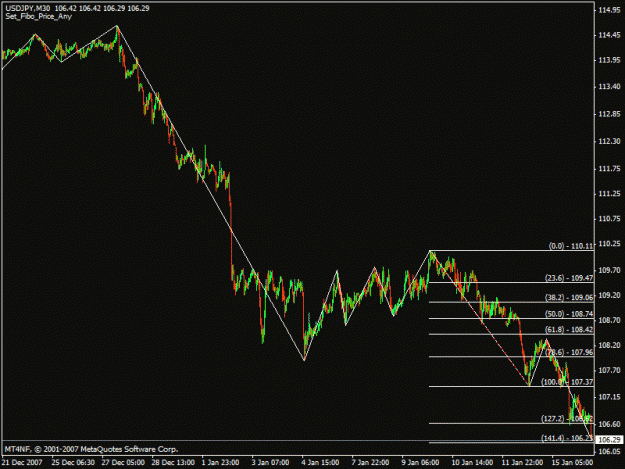Screen dimensions: 625x469
Task: Click the 1 Jan 23:00 time label
Action: point(220,463)
